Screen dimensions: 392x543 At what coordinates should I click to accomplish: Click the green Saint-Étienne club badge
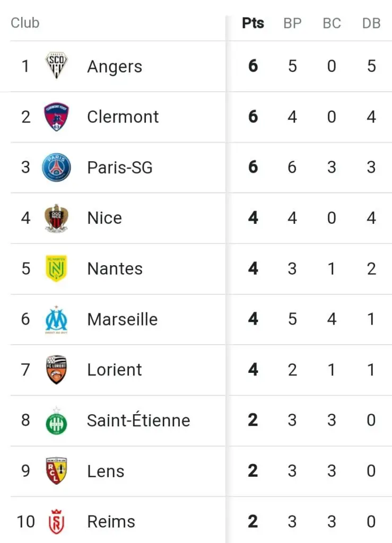click(x=56, y=421)
